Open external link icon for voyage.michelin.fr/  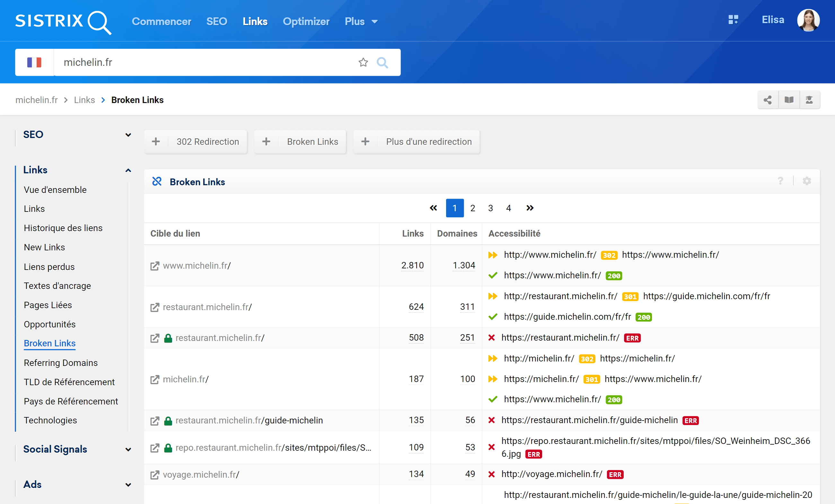click(x=155, y=475)
